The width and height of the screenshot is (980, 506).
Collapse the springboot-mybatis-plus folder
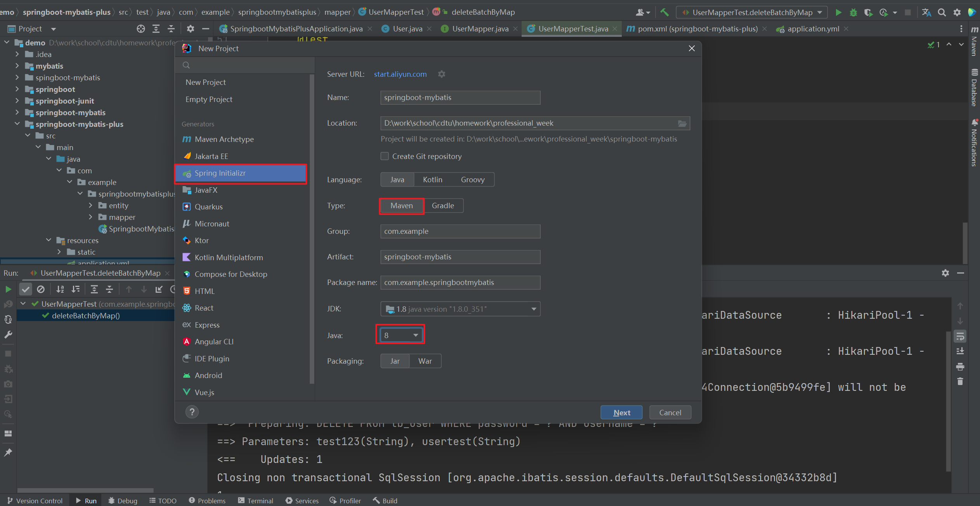(17, 124)
